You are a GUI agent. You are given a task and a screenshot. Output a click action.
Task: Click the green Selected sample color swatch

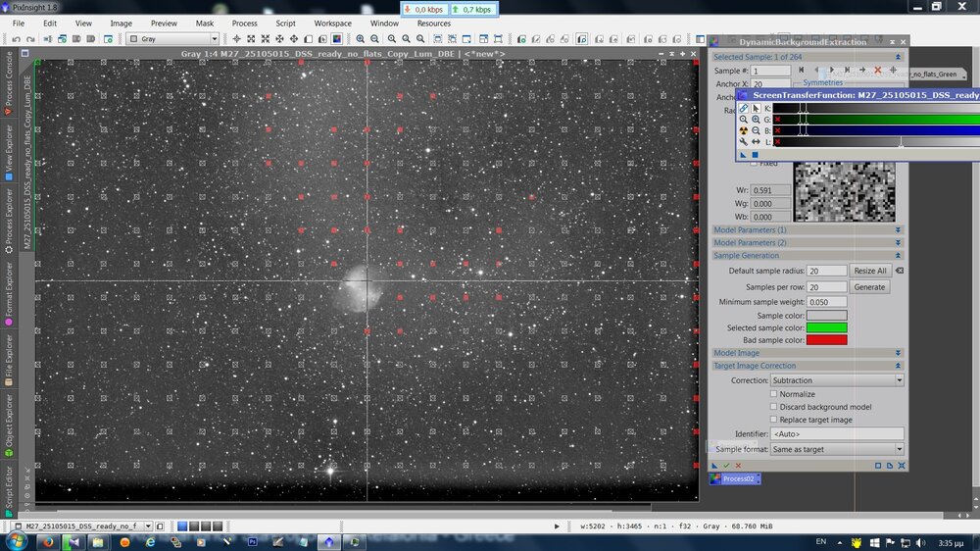(x=826, y=327)
